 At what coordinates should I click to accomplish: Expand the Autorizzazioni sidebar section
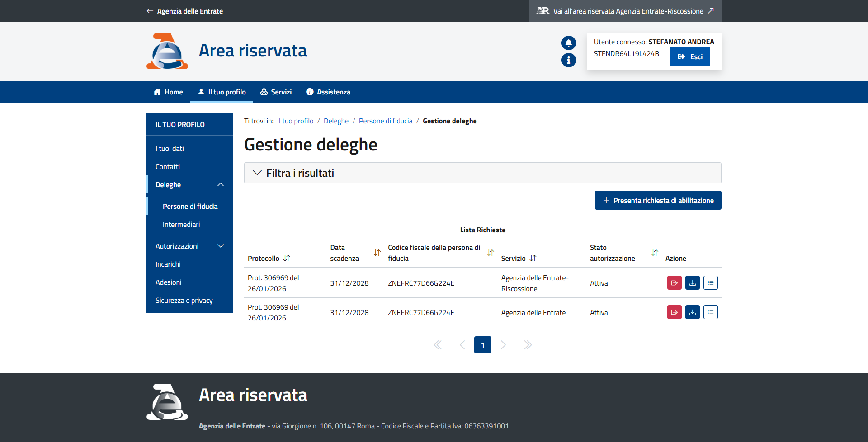tap(221, 246)
